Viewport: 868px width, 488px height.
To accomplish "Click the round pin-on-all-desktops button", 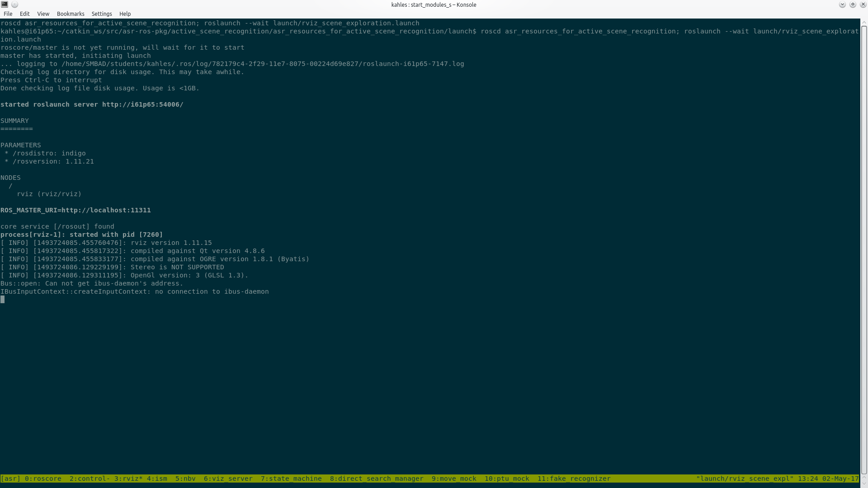I will coord(14,5).
